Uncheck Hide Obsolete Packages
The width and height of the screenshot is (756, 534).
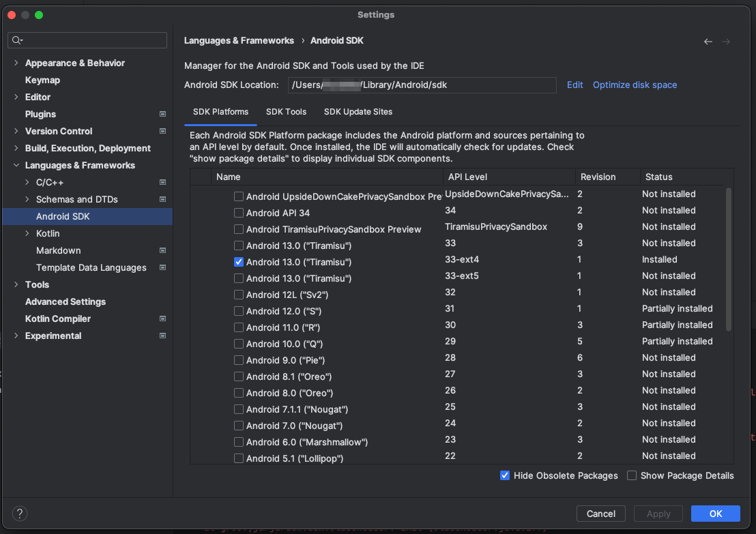point(505,475)
